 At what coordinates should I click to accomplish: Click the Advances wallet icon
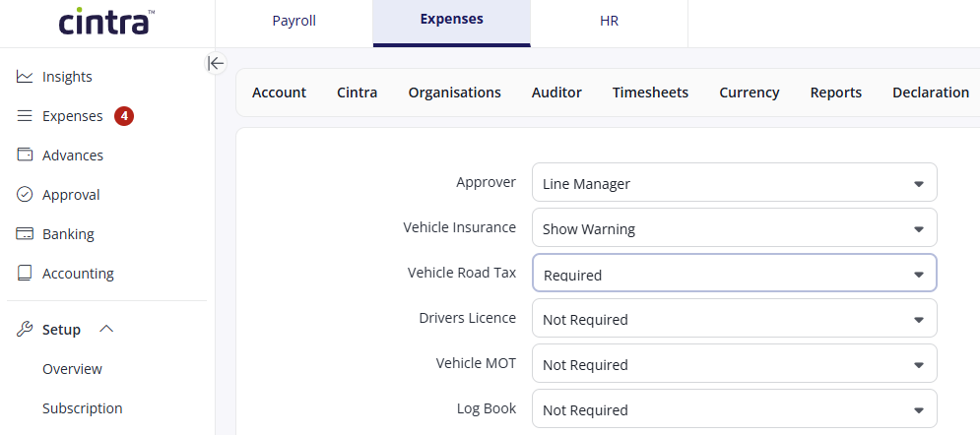coord(25,155)
